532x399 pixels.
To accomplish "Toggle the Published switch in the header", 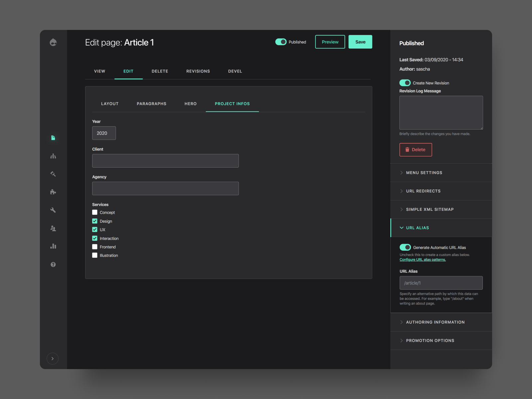I will point(281,42).
